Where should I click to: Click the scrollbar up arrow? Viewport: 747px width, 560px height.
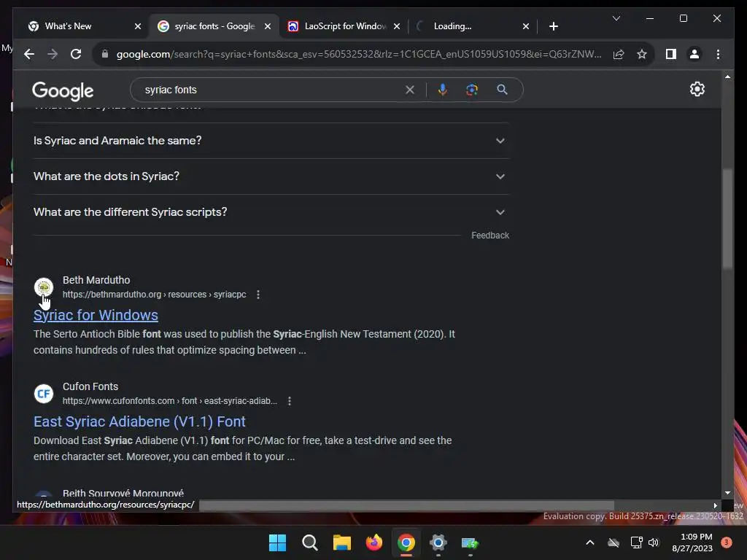click(x=727, y=77)
